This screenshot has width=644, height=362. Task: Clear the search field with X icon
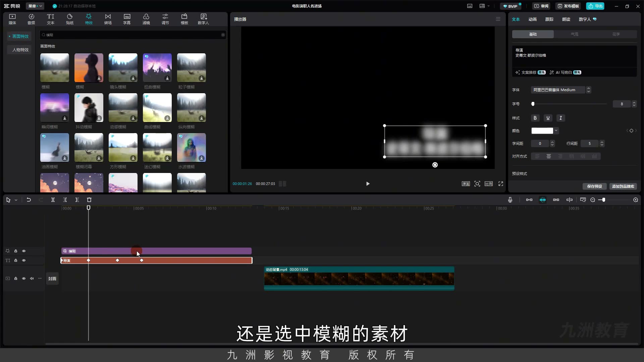point(223,35)
